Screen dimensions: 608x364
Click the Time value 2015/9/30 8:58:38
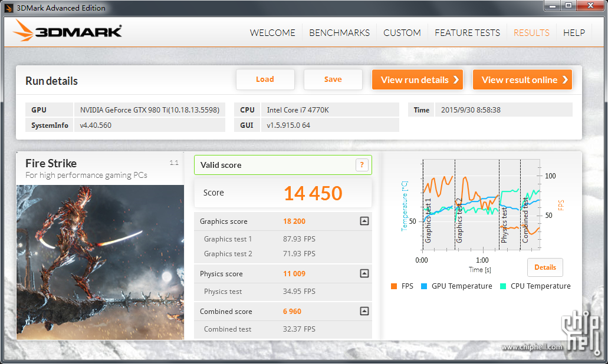pos(471,110)
